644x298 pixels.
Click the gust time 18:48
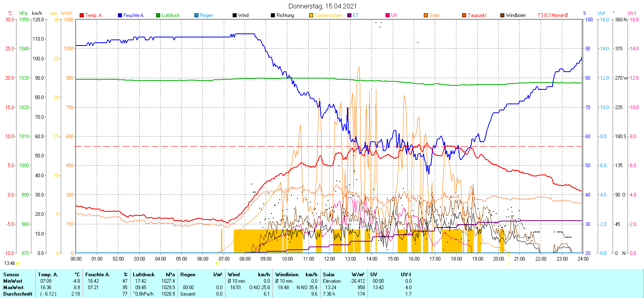(283, 288)
